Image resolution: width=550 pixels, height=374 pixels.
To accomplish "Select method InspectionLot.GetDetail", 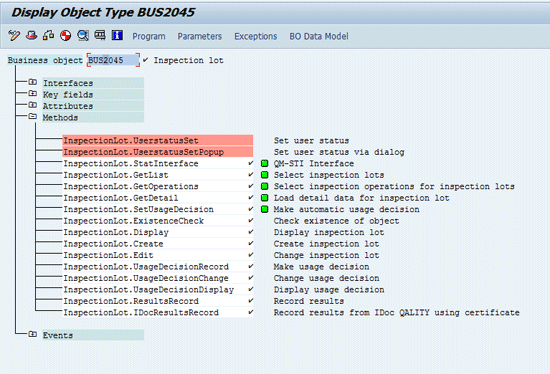I will click(158, 198).
